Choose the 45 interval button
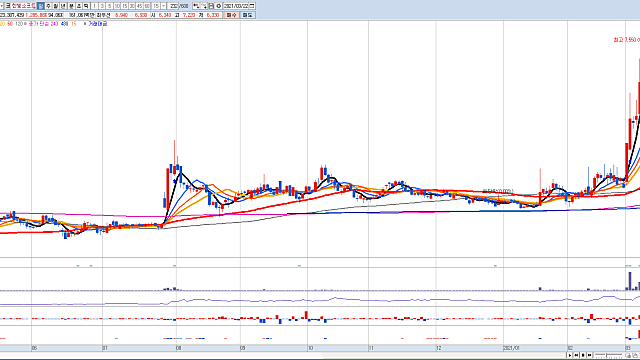 pyautogui.click(x=139, y=6)
